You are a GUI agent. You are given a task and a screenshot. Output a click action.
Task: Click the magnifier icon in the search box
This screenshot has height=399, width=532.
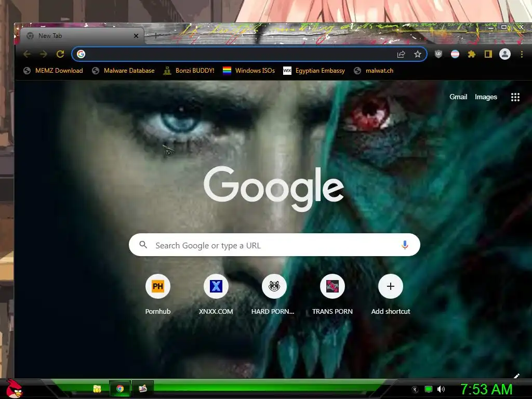pyautogui.click(x=143, y=245)
